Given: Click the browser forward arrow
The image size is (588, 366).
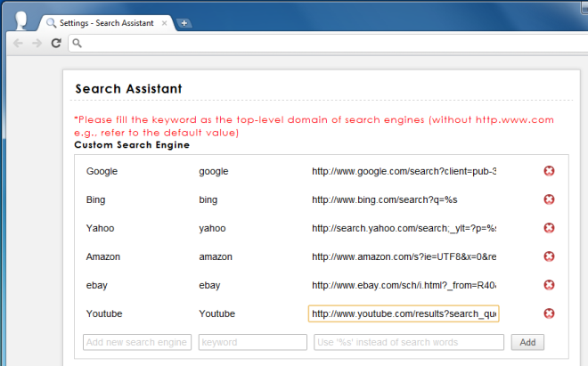Looking at the screenshot, I should 37,43.
